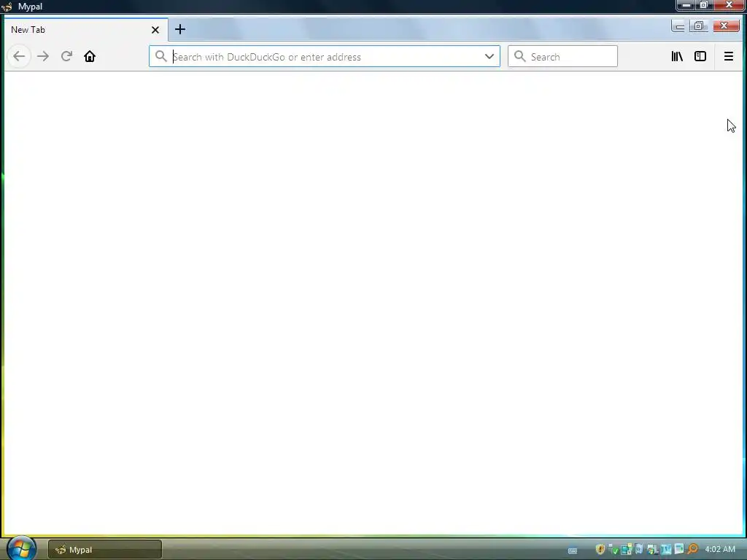Go forward with the forward arrow button

pos(43,56)
